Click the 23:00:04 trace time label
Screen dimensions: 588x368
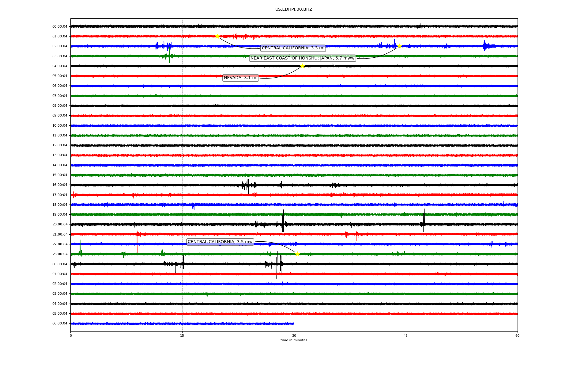pyautogui.click(x=60, y=254)
